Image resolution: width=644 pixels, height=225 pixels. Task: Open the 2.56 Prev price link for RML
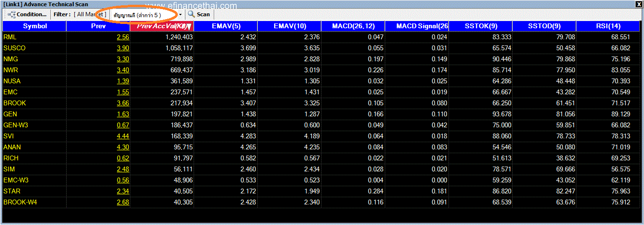coord(123,37)
